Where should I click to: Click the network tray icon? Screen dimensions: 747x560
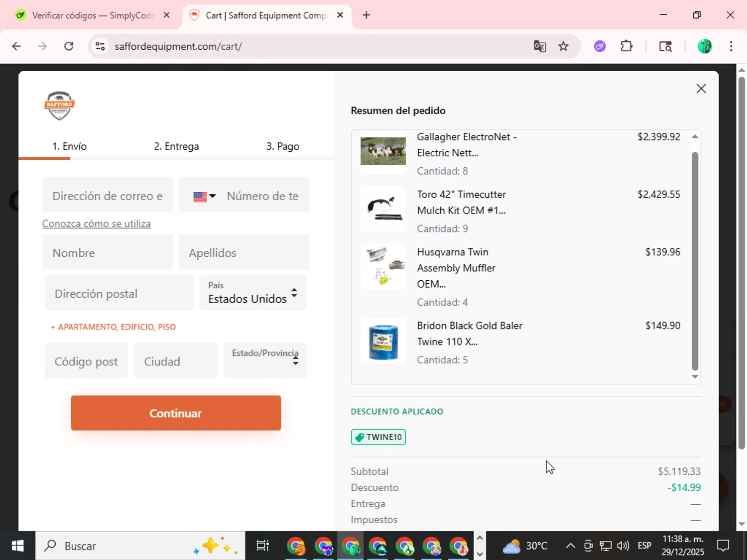[605, 546]
